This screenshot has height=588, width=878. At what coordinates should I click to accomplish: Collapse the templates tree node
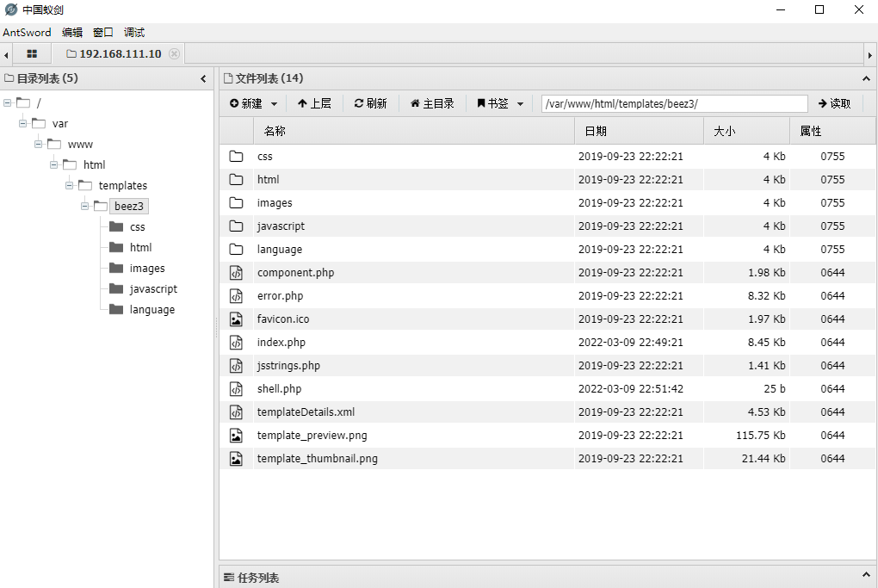[x=70, y=185]
